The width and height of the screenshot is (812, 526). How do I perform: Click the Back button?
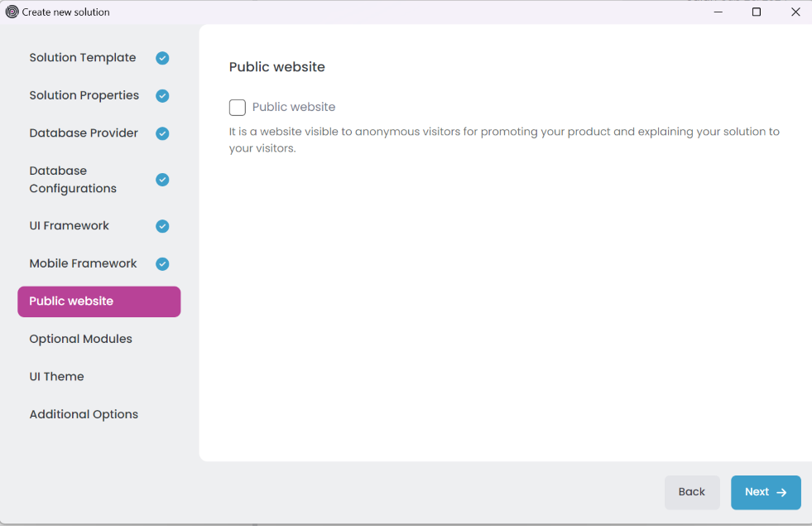point(692,492)
